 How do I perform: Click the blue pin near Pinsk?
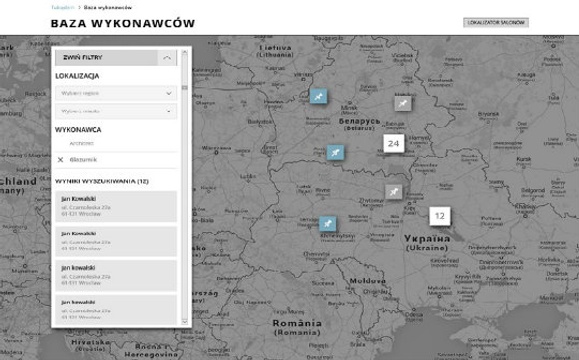click(x=335, y=152)
